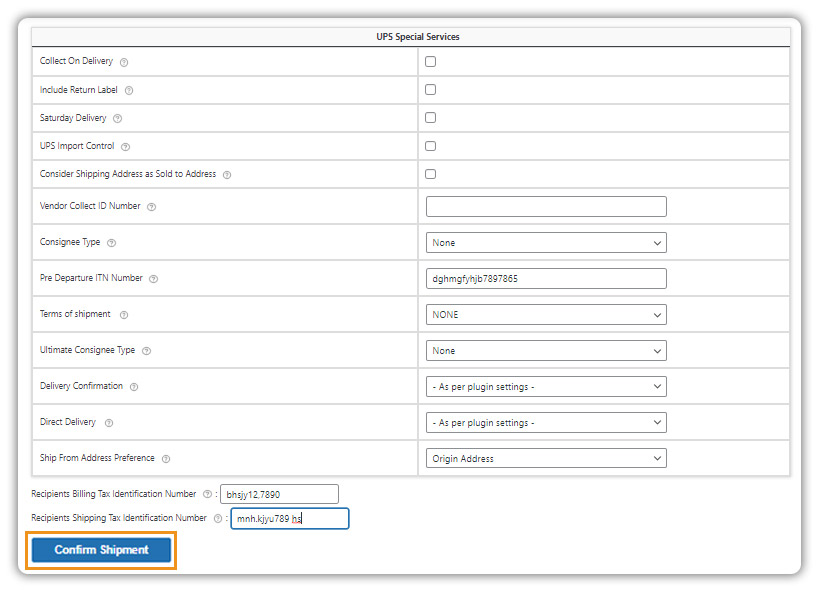Screen dimensions: 818x590
Task: Click the UPS Special Services heading
Action: pos(418,37)
